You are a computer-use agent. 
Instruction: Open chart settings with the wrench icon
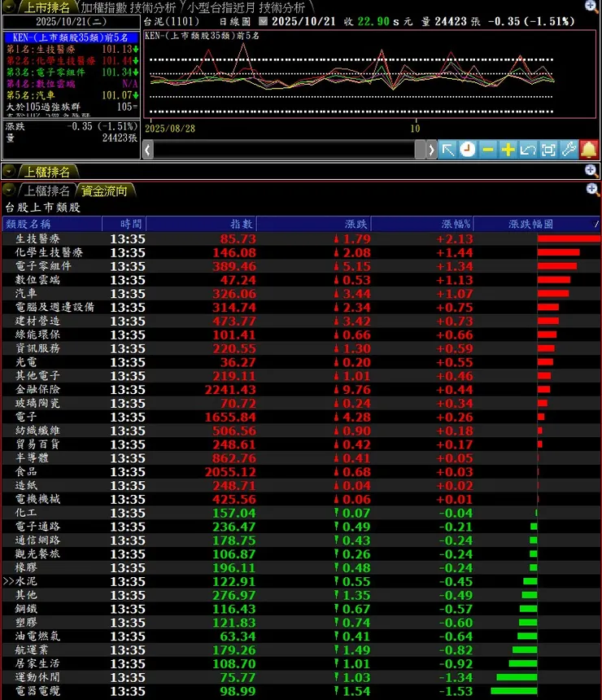569,150
